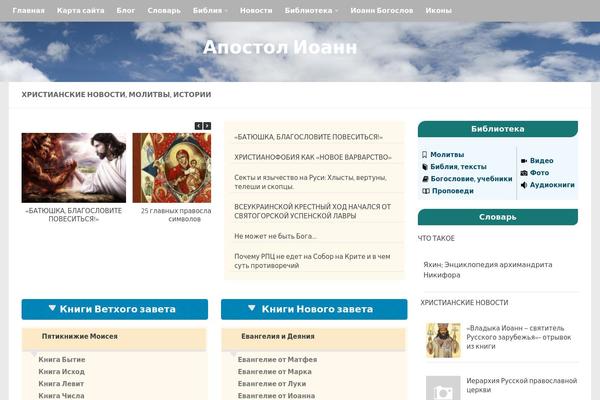Image resolution: width=600 pixels, height=400 pixels.
Task: Open Аудиокниги library link
Action: pyautogui.click(x=552, y=185)
